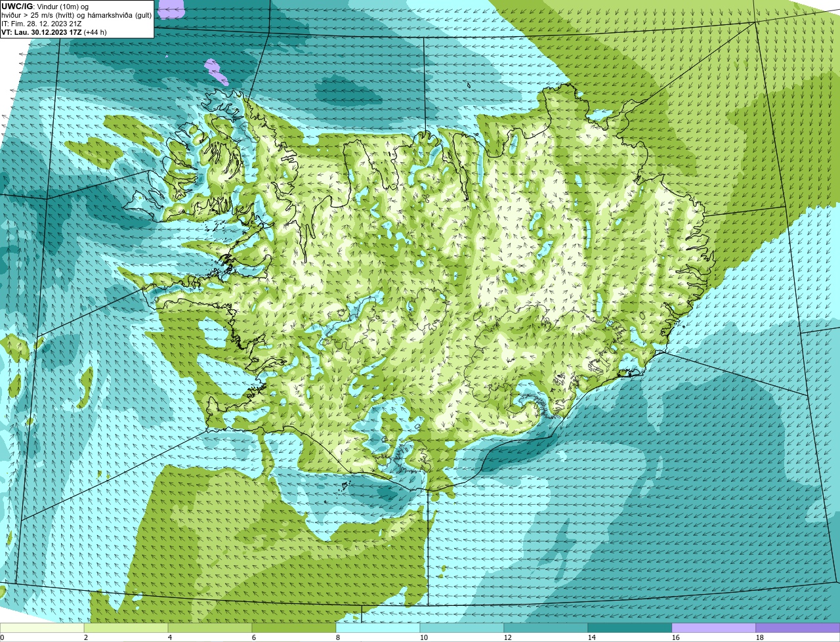Image resolution: width=840 pixels, height=642 pixels.
Task: Choose the 12–14 medium teal legend swatch
Action: pos(546,628)
